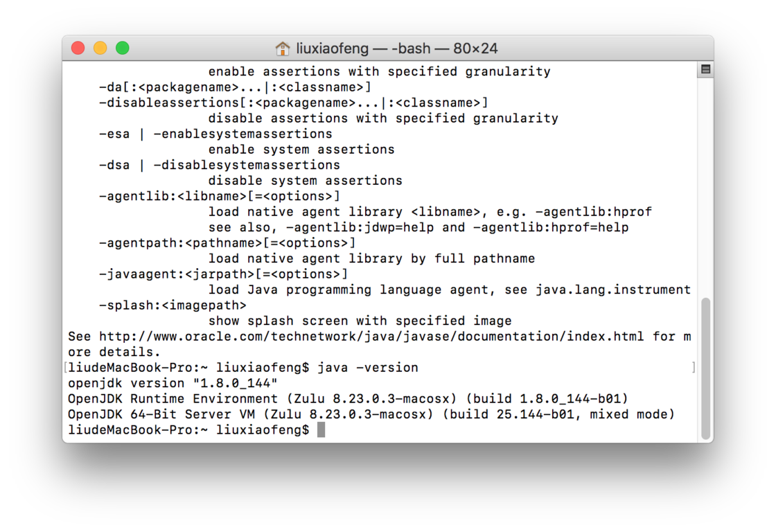The width and height of the screenshot is (776, 532).
Task: Click the '-javaagent:<jarpath>' option text
Action: tap(177, 274)
